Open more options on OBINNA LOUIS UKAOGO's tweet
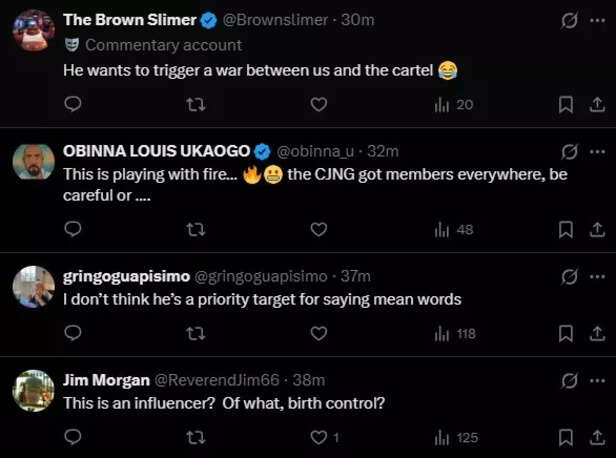The image size is (616, 458). coord(597,152)
